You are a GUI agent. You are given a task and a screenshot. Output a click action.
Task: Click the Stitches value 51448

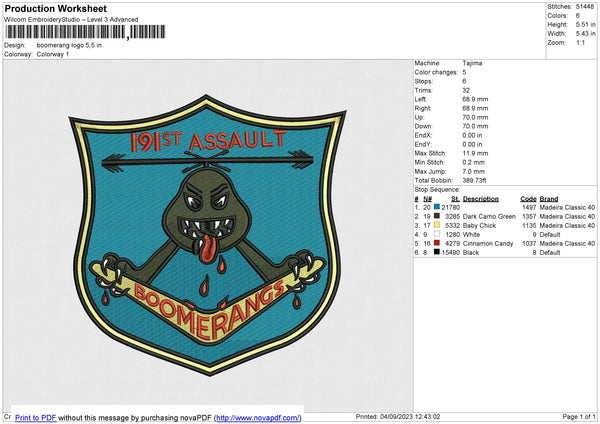click(585, 7)
